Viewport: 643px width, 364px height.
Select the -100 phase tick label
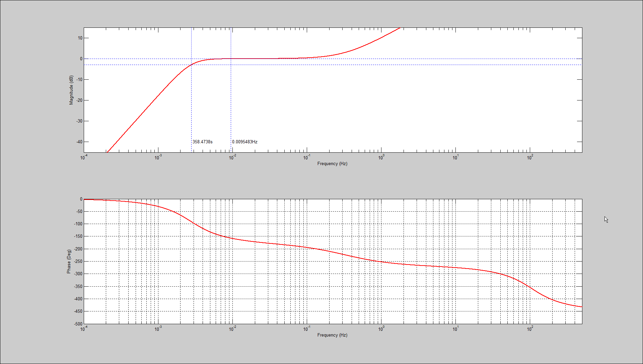(78, 224)
